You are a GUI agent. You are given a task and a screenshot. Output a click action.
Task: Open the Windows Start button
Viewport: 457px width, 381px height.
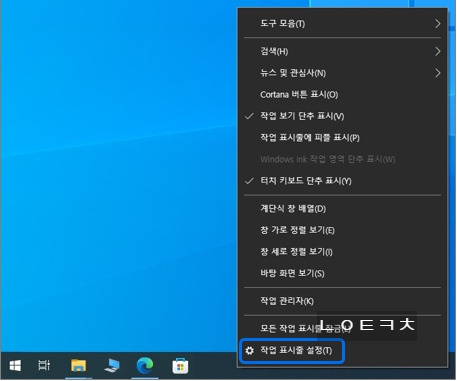[15, 366]
